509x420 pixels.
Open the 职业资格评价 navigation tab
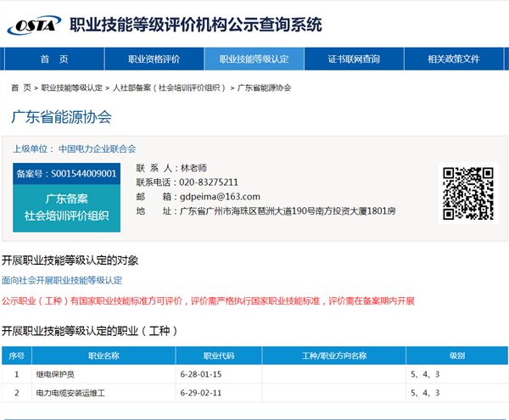pyautogui.click(x=154, y=59)
